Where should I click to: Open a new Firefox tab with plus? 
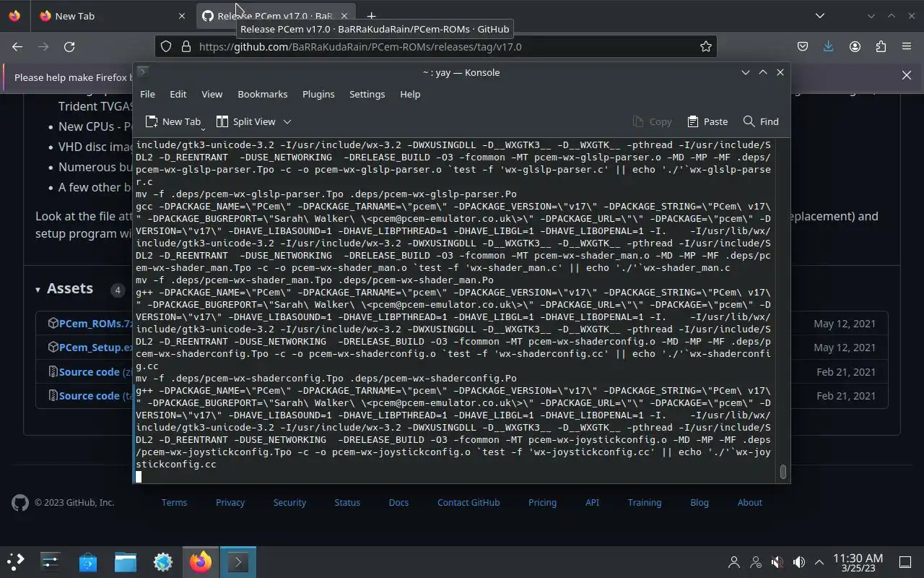coord(371,16)
